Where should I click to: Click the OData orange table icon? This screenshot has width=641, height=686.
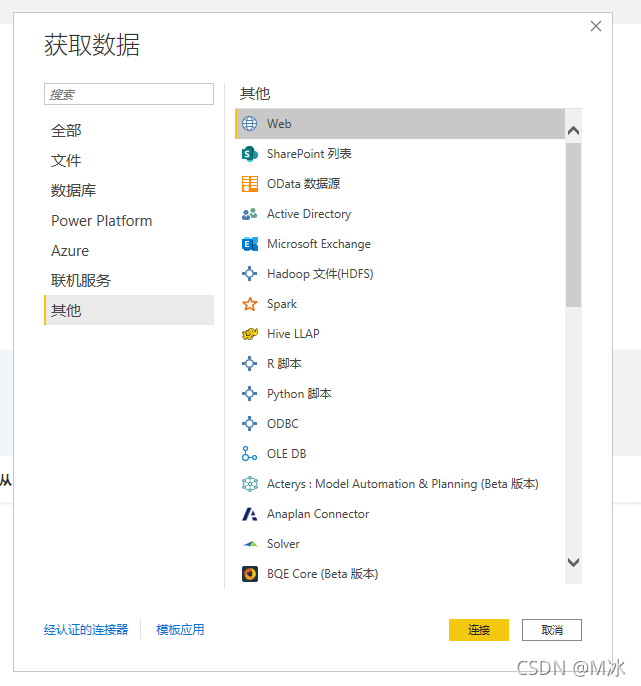(x=250, y=184)
